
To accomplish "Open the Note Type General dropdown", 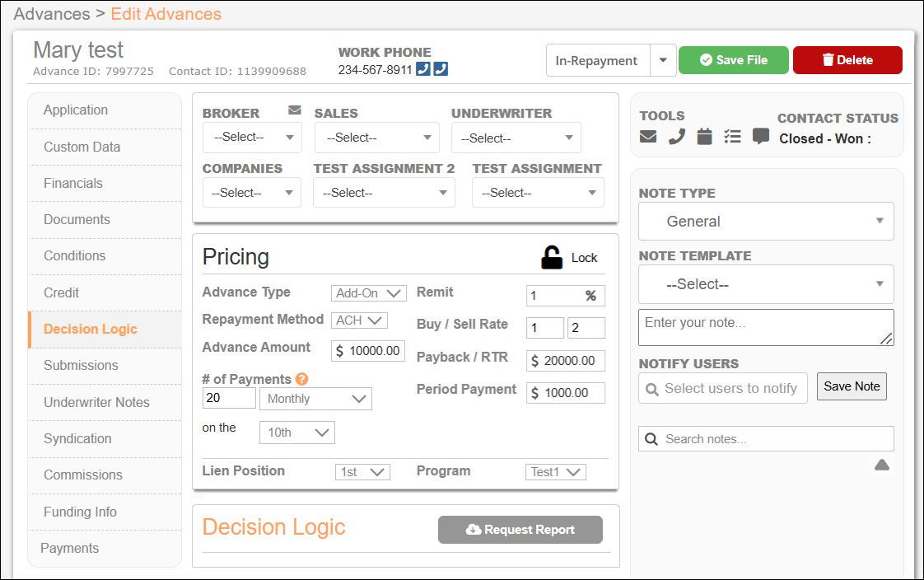I will [x=766, y=221].
